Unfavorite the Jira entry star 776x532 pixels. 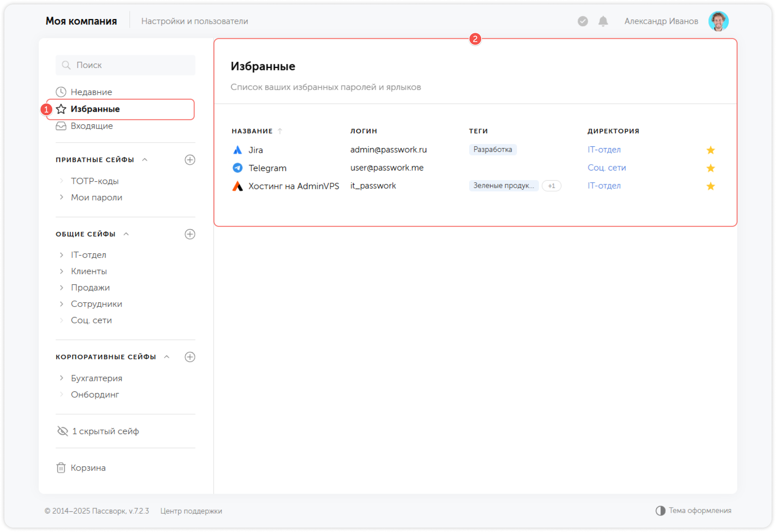coord(710,150)
